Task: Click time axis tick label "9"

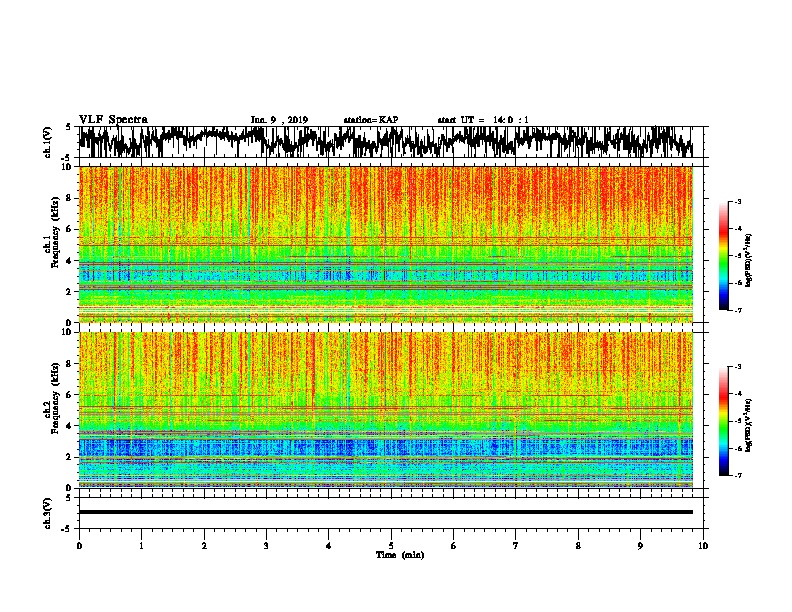Action: (640, 545)
